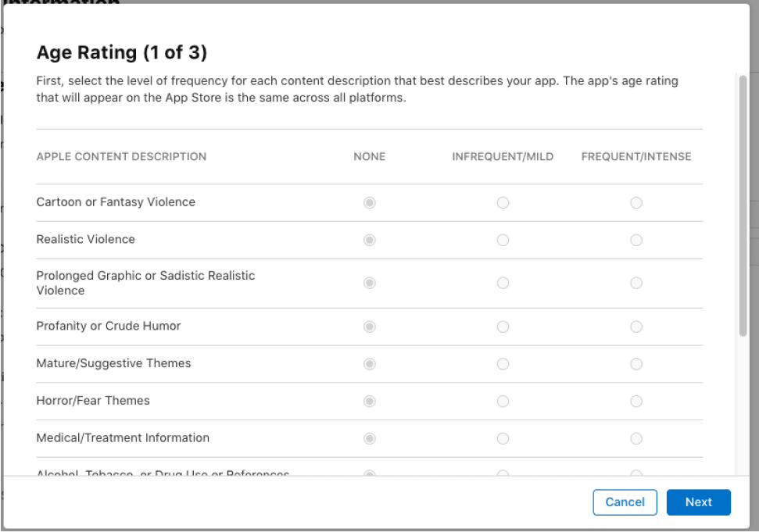Screen dimensions: 759x532
Task: Mark Prolonged Graphic violence as Infrequent/Mild
Action: tap(503, 283)
